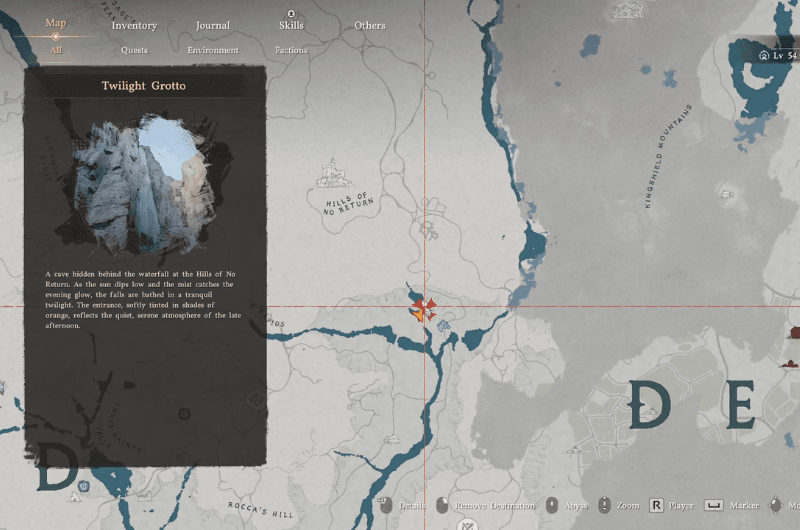The height and width of the screenshot is (530, 800).
Task: Click the Twilight Grotto title header
Action: [144, 86]
